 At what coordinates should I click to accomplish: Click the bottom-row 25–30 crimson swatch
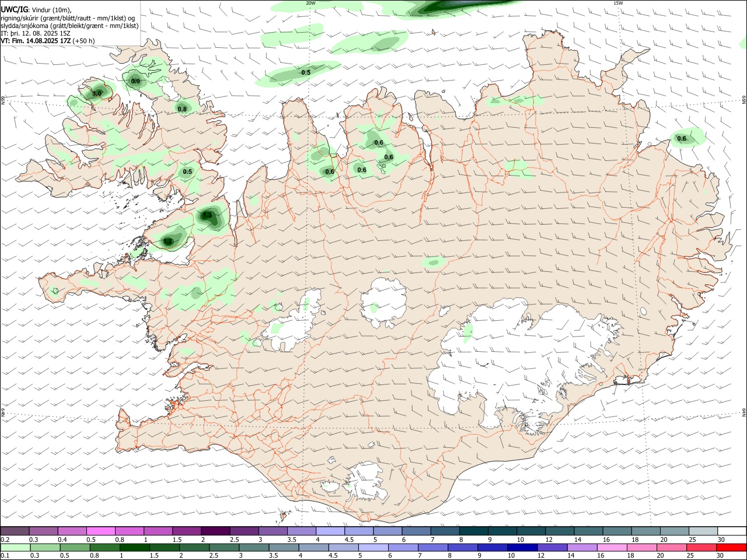click(x=701, y=547)
